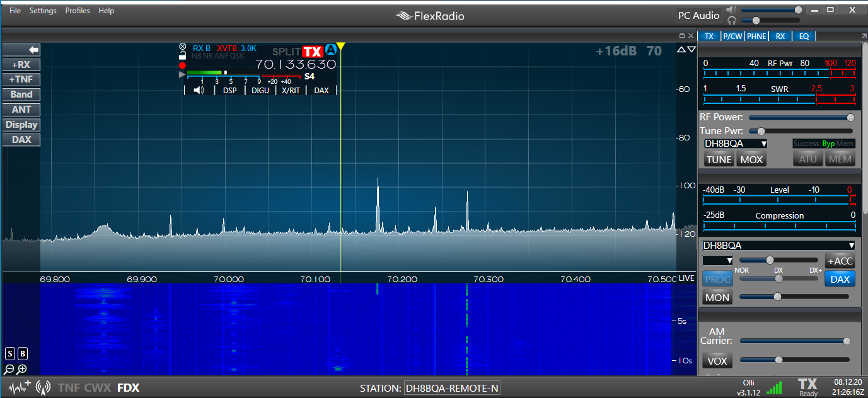Open the left sidebar DAX menu

[21, 140]
